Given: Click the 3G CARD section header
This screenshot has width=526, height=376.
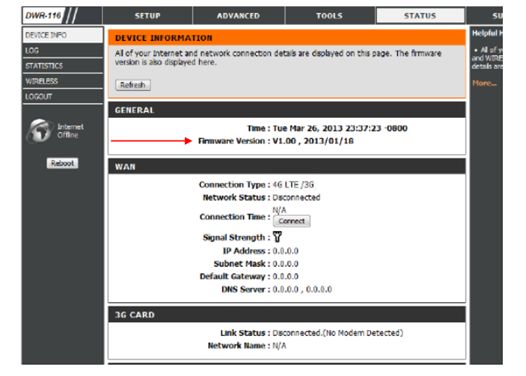Looking at the screenshot, I should [287, 315].
